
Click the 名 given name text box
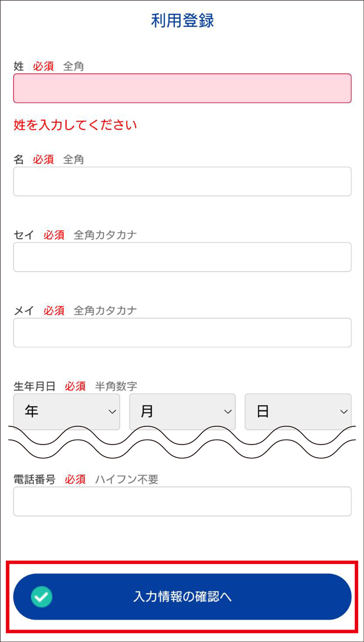click(182, 181)
